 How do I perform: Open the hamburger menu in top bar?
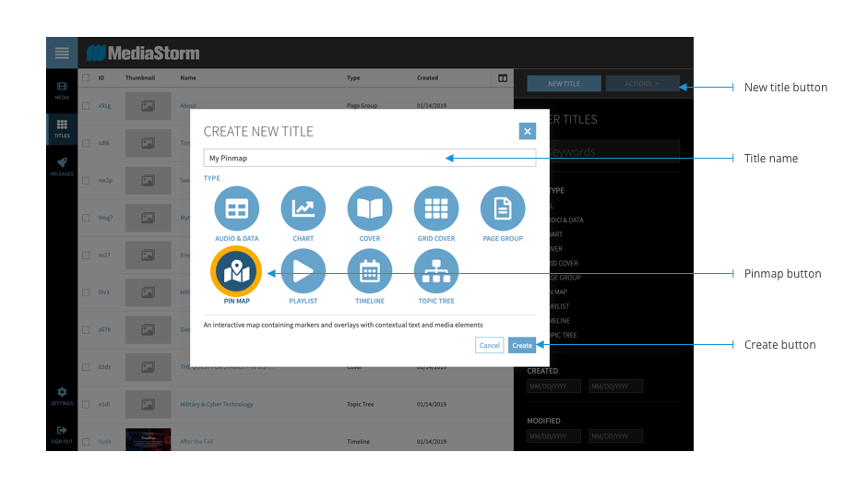point(62,53)
